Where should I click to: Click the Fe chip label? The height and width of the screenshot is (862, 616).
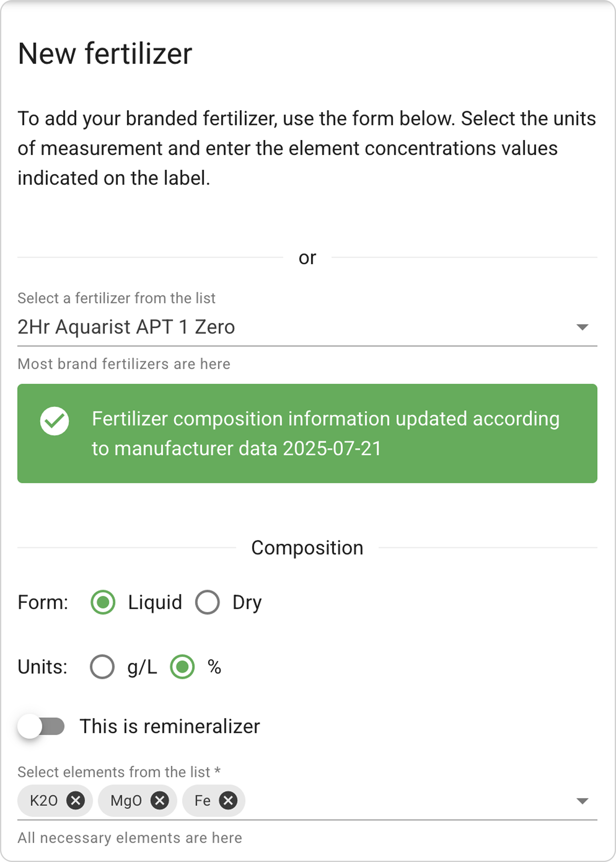click(202, 801)
